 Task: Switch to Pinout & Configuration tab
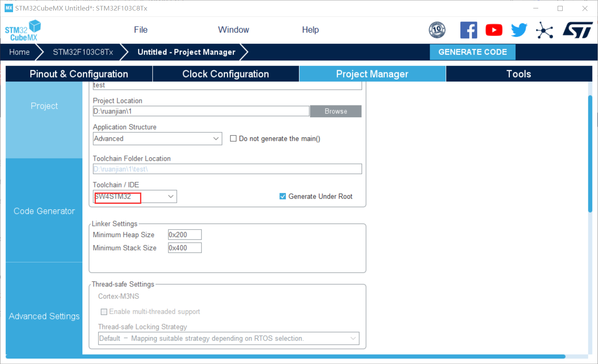(79, 74)
